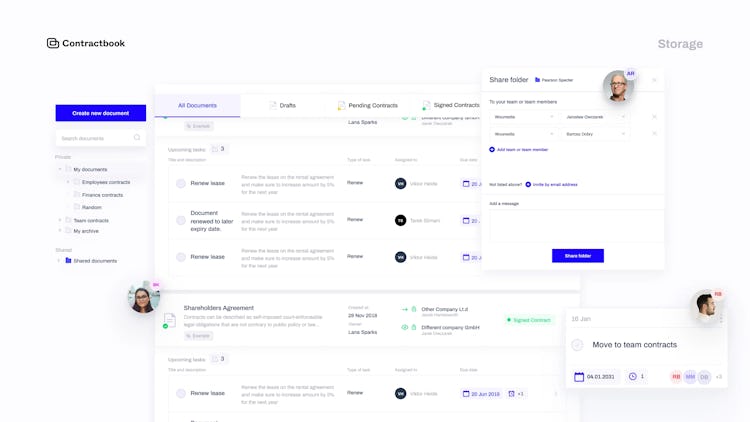This screenshot has width=750, height=422.
Task: Expand the Team contracts tree node
Action: coord(60,220)
